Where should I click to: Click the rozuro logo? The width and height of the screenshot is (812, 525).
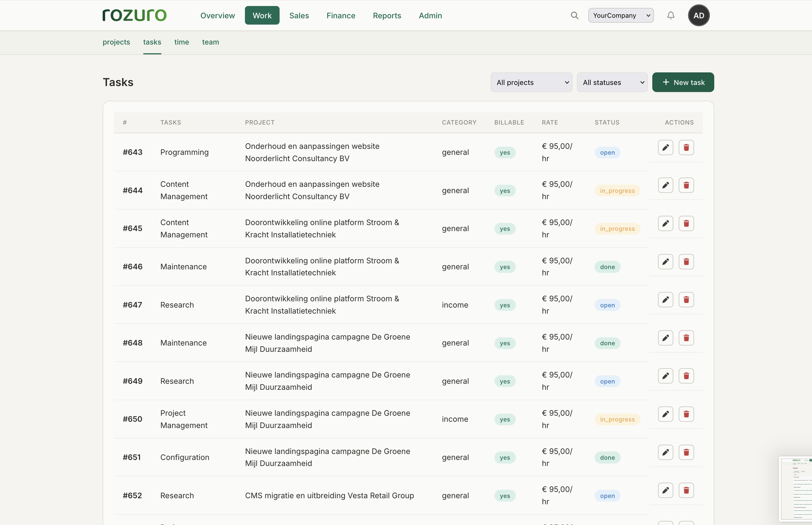tap(135, 15)
